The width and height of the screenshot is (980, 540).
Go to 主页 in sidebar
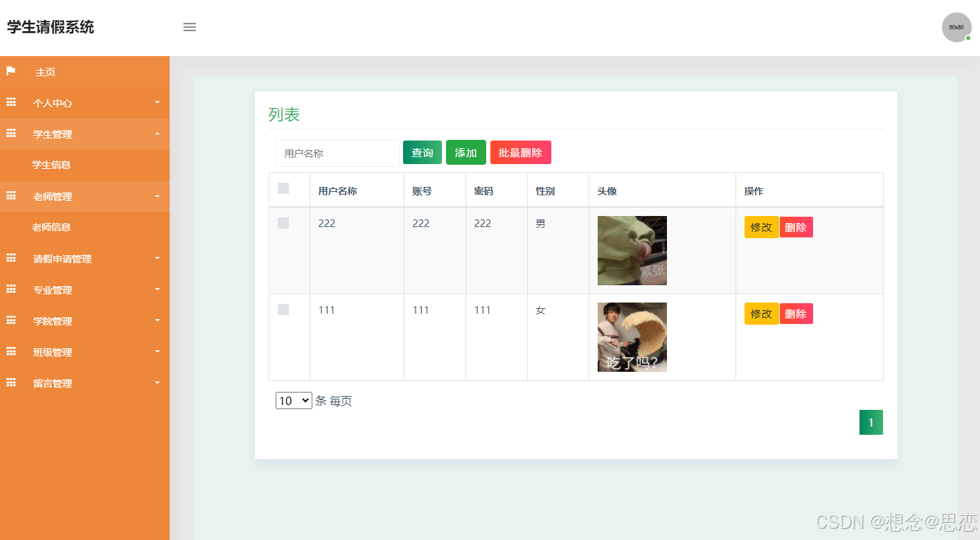click(84, 71)
